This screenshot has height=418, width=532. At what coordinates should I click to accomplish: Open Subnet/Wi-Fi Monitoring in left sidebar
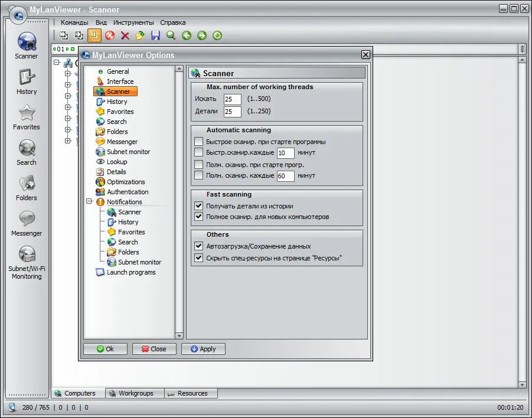tap(27, 262)
